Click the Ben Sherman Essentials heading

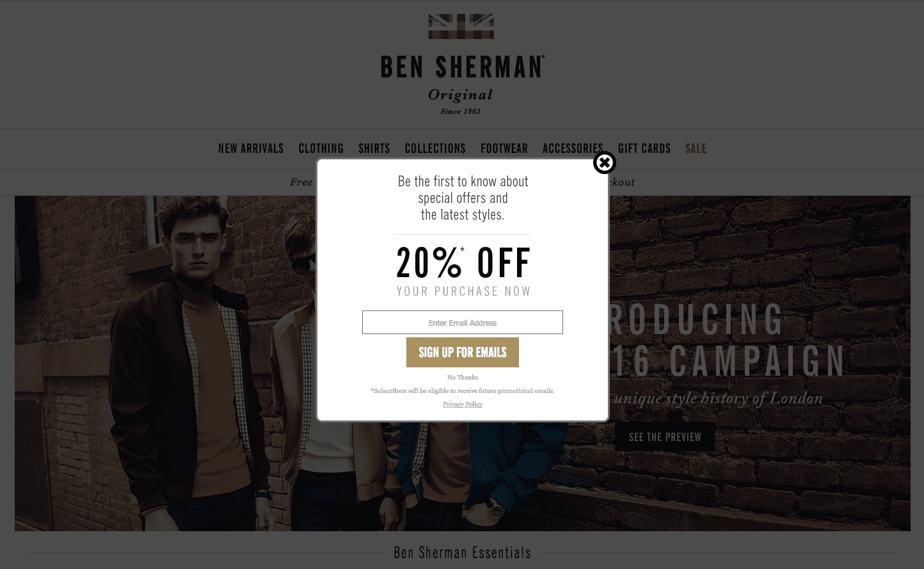point(462,553)
